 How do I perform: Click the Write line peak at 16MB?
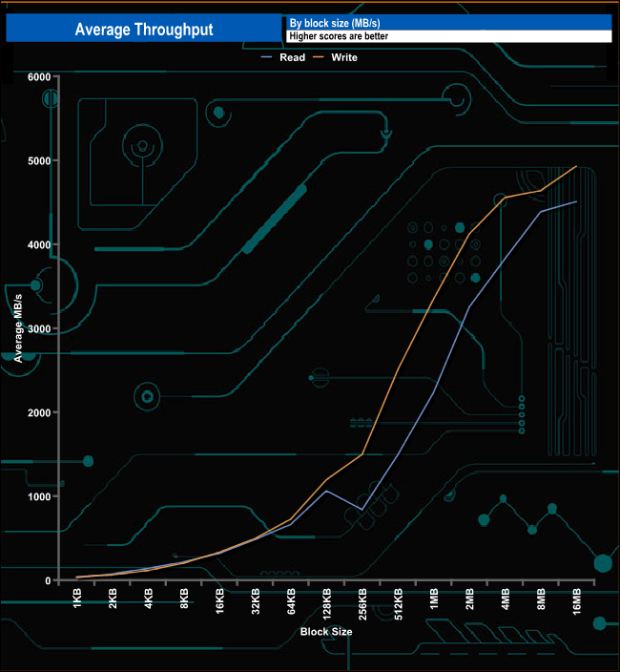coord(577,166)
